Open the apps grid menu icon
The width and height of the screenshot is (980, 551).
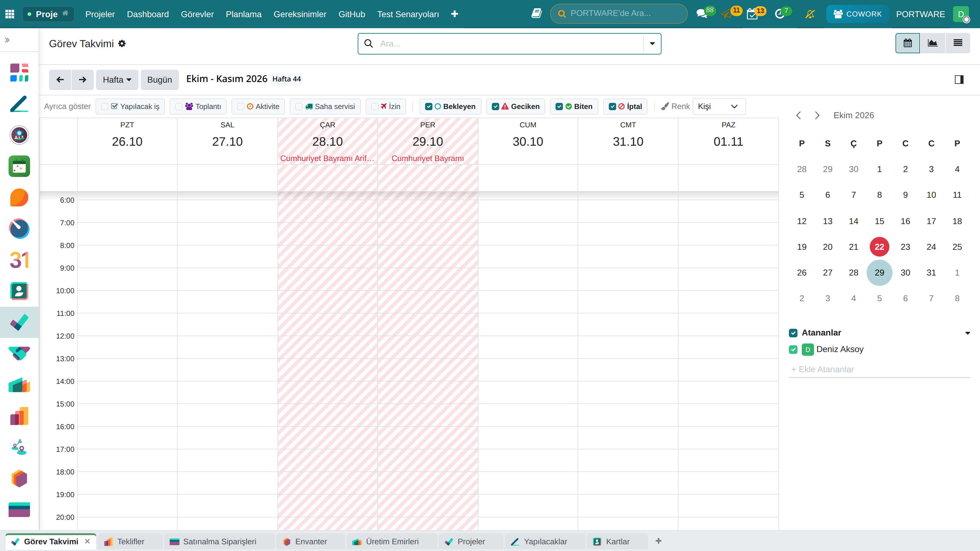pos(10,14)
